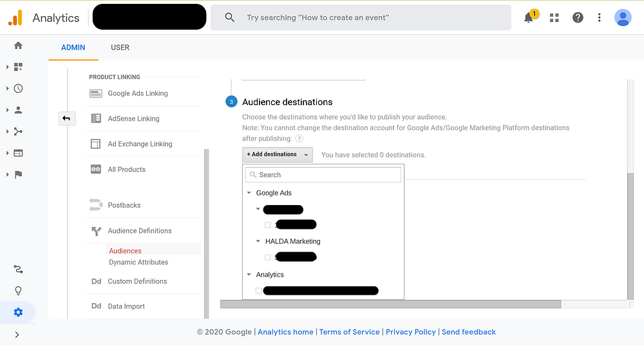The image size is (644, 345).
Task: Expand the Customization sidebar arrow
Action: click(7, 66)
